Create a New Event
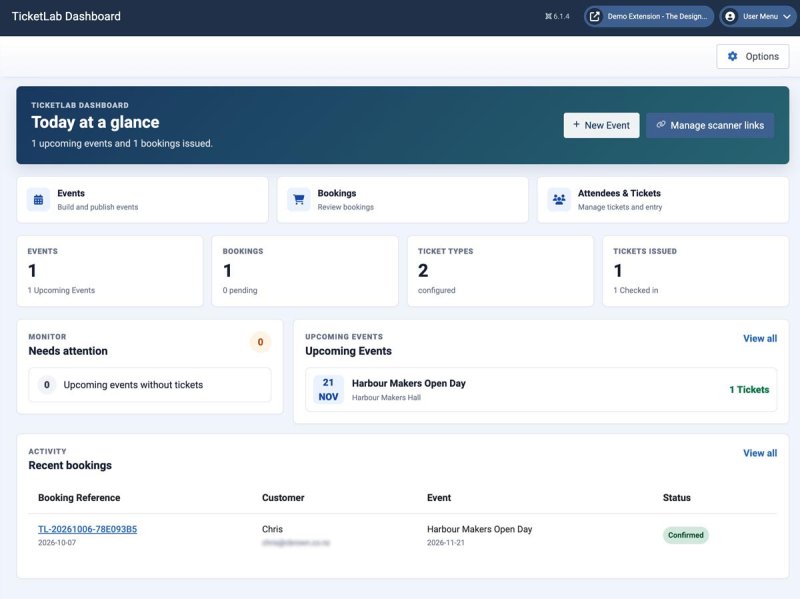Image resolution: width=800 pixels, height=599 pixels. 601,125
